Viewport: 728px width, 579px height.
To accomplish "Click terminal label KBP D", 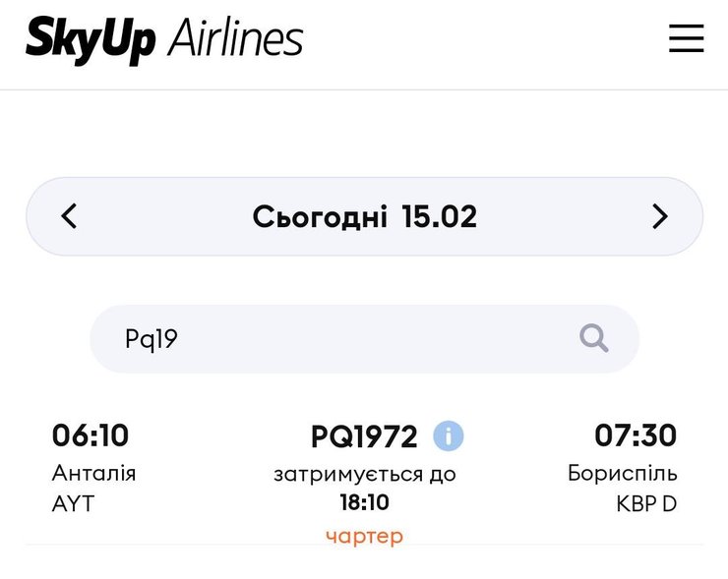I will [646, 504].
